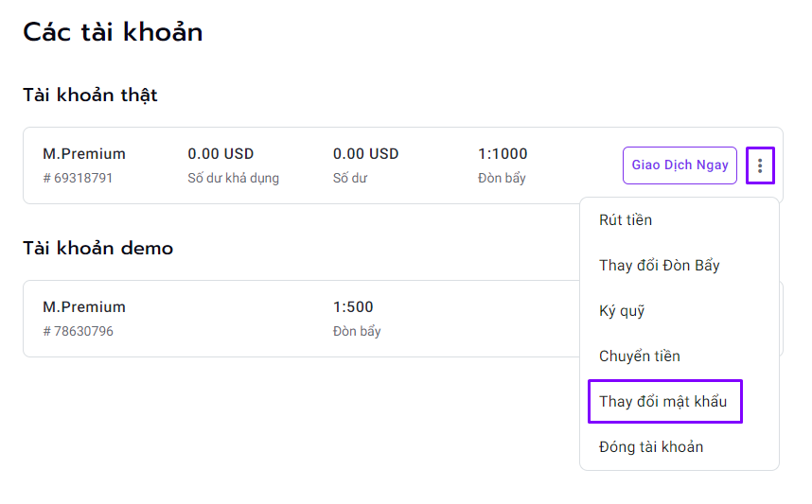Click the Số dư khả dụng balance
Viewport: 812px width, 504px height.
click(221, 154)
